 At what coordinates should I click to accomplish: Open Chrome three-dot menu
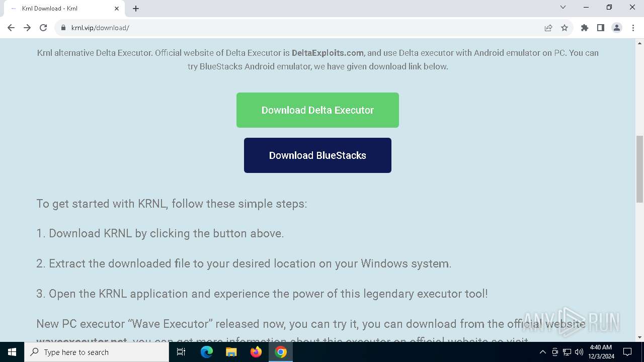pyautogui.click(x=633, y=28)
